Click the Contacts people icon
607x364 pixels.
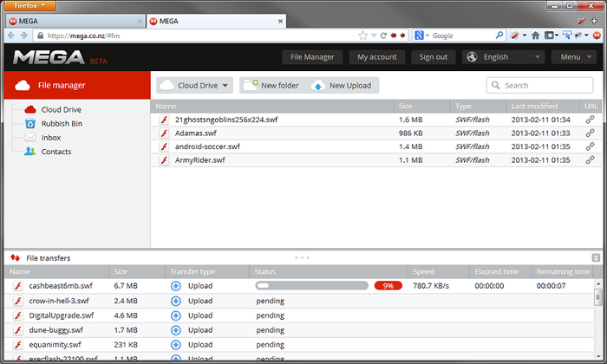[x=30, y=152]
